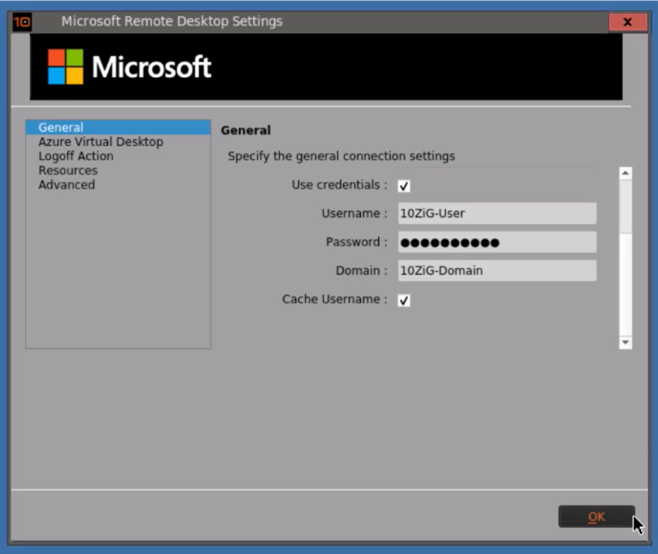Click the 'Password :' label
This screenshot has height=554, width=658.
pos(357,242)
